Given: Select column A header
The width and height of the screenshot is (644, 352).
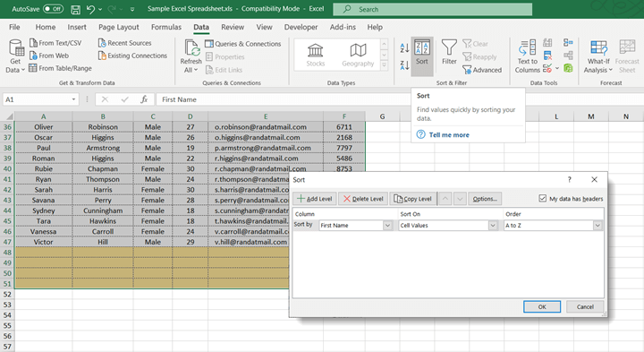Looking at the screenshot, I should pyautogui.click(x=43, y=116).
